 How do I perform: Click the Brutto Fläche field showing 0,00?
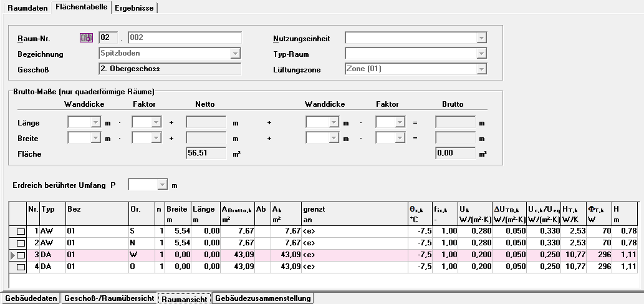tap(456, 154)
